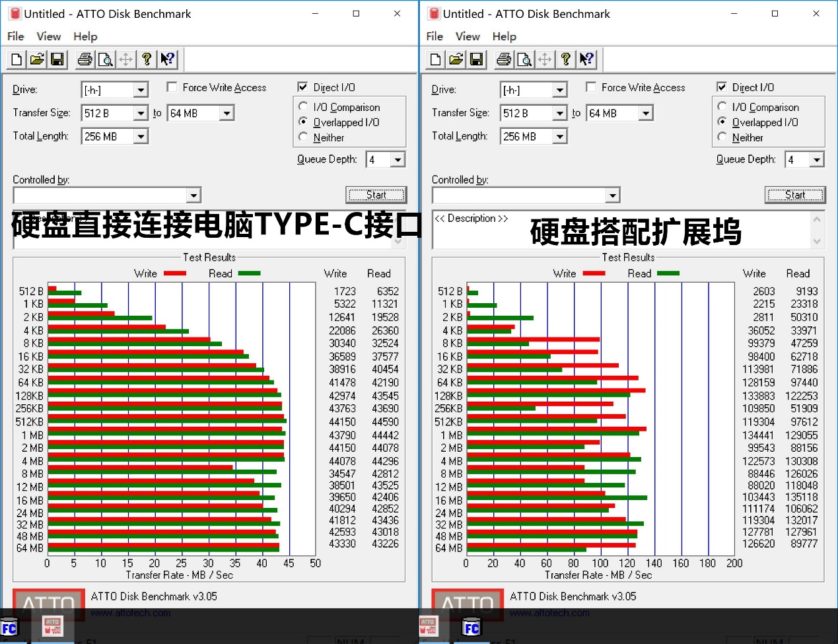Viewport: 838px width, 644px height.
Task: Click title bar app icon of right window
Action: [x=434, y=14]
